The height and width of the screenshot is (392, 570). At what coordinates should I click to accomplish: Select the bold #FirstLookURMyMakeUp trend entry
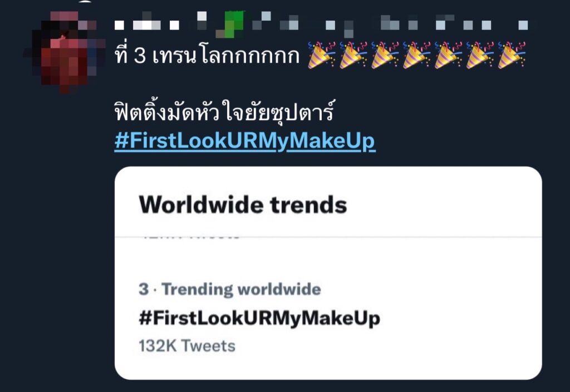[x=259, y=319]
